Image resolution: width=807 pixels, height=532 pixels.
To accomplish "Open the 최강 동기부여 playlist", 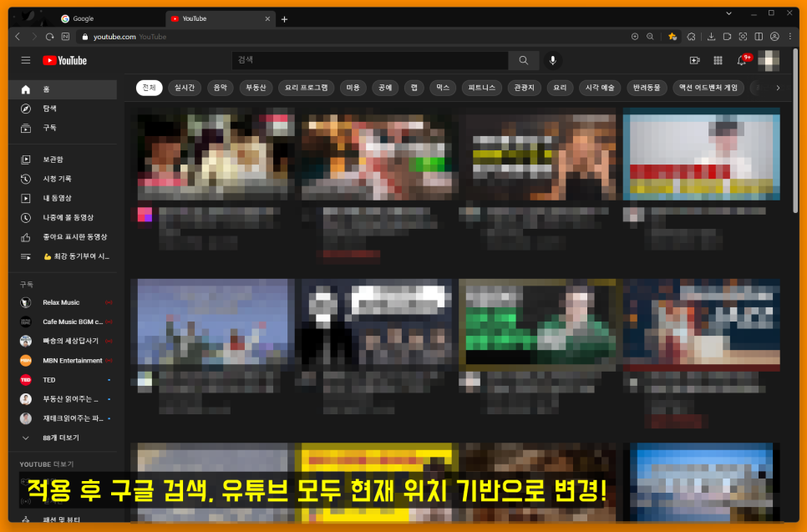I will (x=63, y=256).
